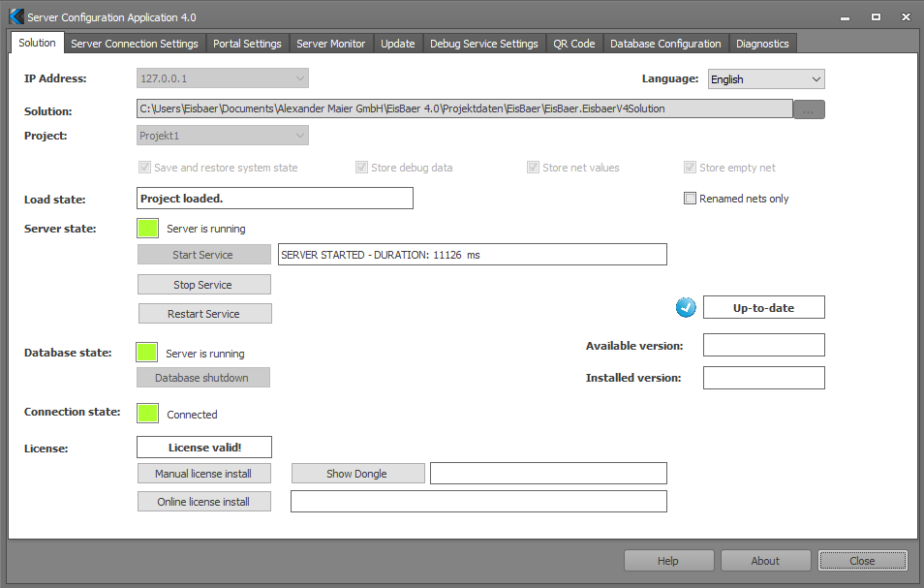Viewport: 924px width, 588px height.
Task: Open the Update tab
Action: tap(398, 44)
